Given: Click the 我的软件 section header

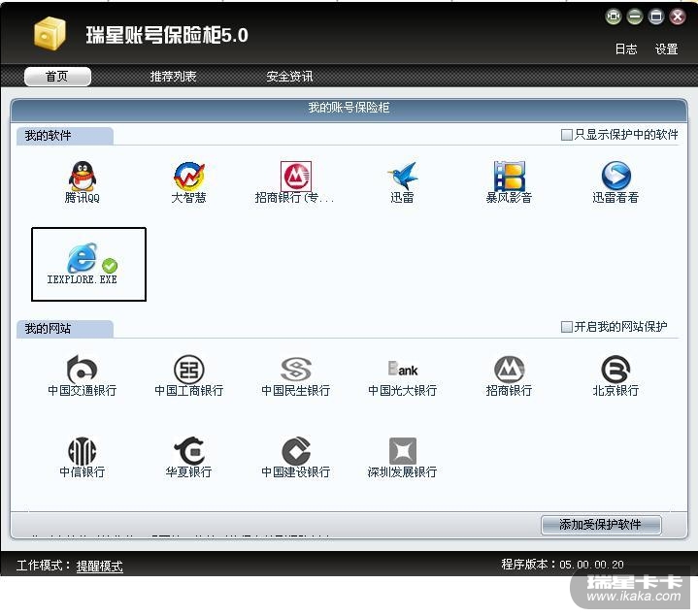Looking at the screenshot, I should [x=64, y=136].
